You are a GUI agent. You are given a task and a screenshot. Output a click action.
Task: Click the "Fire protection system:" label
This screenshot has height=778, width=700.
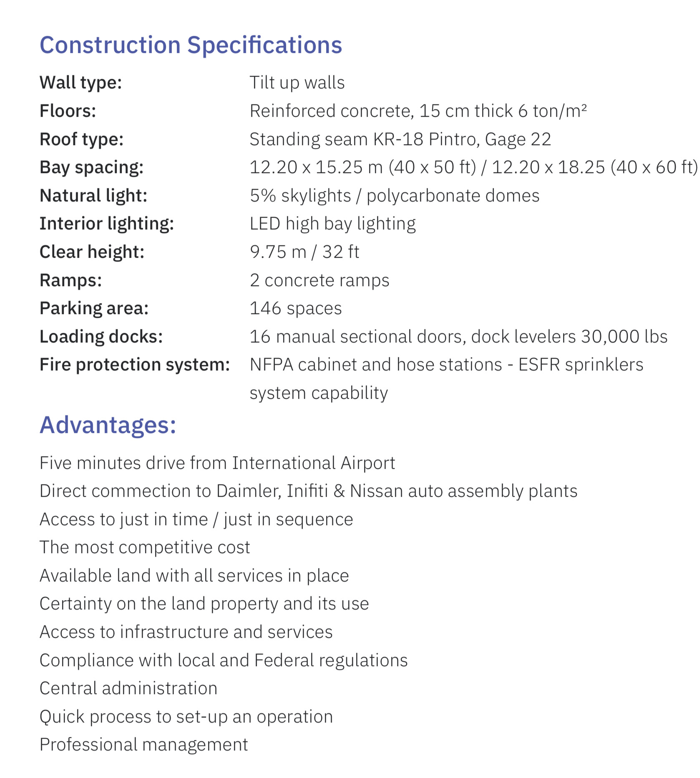pos(134,365)
